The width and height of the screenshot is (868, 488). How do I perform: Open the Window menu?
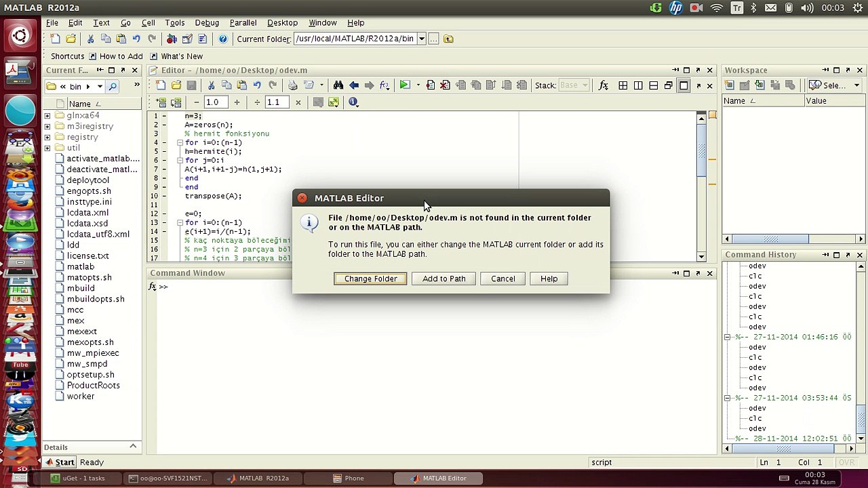click(323, 22)
